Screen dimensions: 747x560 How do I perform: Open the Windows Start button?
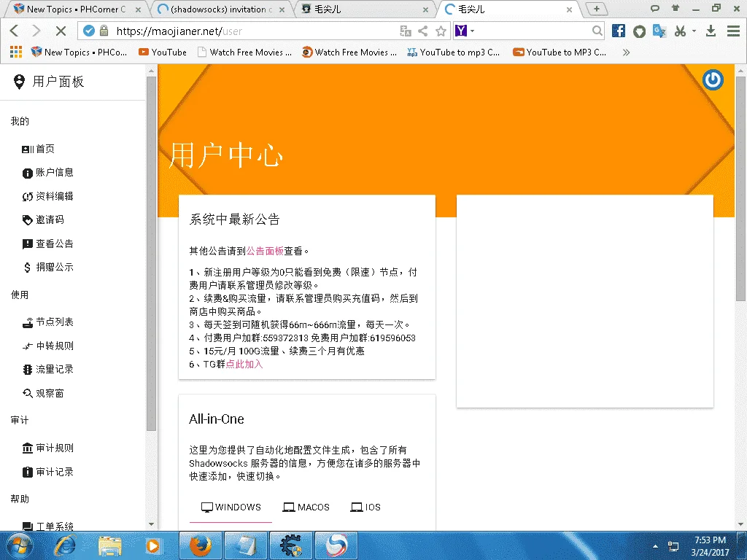(19, 545)
